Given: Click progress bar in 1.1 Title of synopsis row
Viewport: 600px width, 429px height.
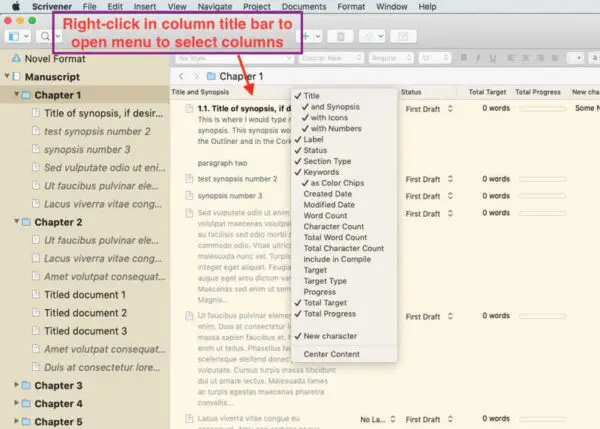Looking at the screenshot, I should tap(542, 109).
